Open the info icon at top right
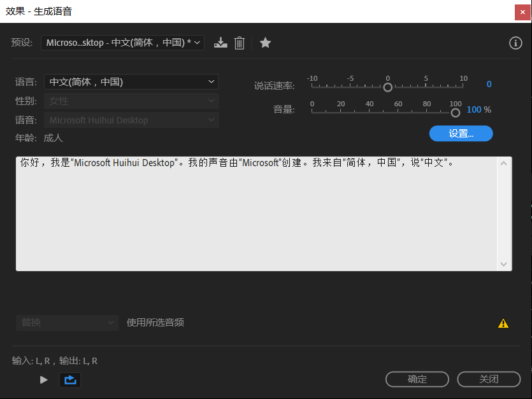Viewport: 532px width, 399px height. pyautogui.click(x=515, y=43)
